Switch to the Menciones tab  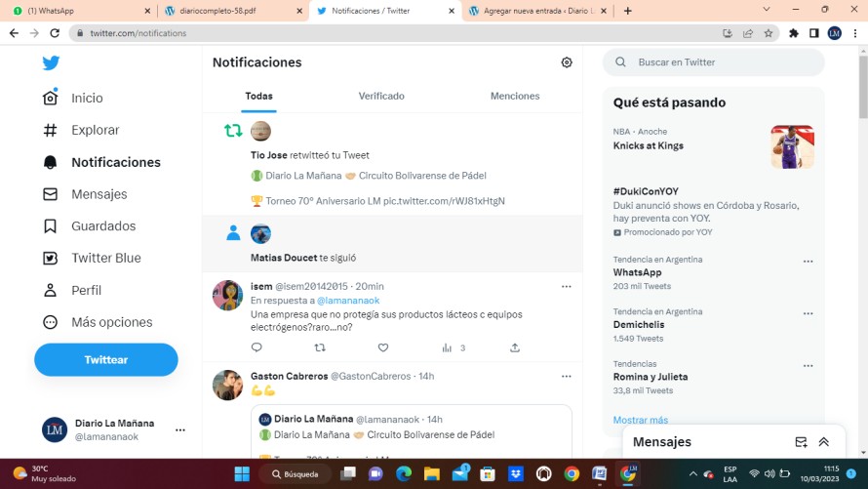point(515,97)
